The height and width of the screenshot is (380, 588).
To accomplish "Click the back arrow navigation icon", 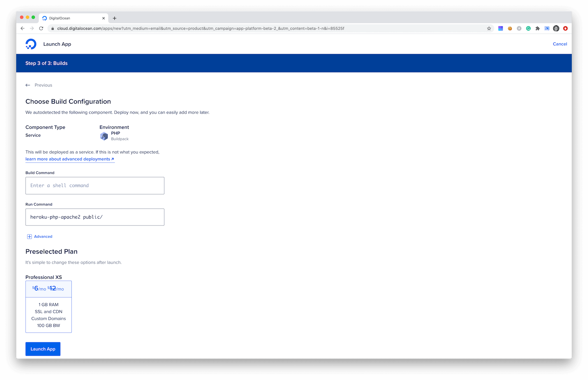I will 28,85.
